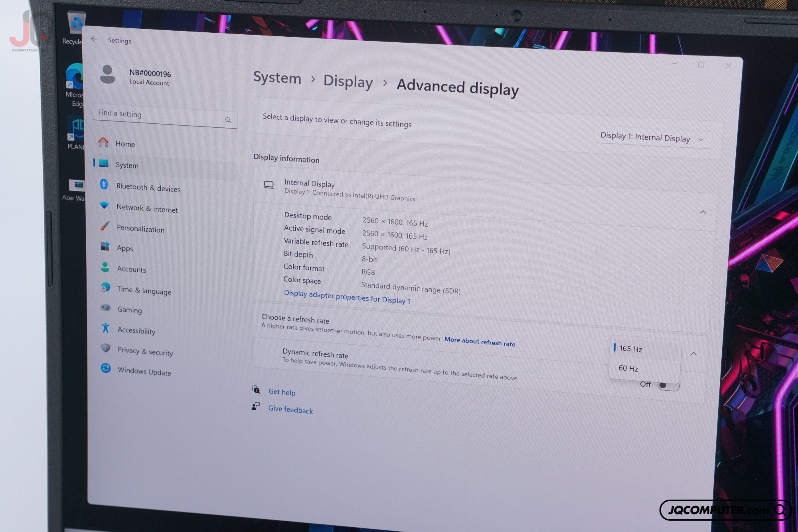
Task: Click the Internal Display laptop icon
Action: [269, 185]
